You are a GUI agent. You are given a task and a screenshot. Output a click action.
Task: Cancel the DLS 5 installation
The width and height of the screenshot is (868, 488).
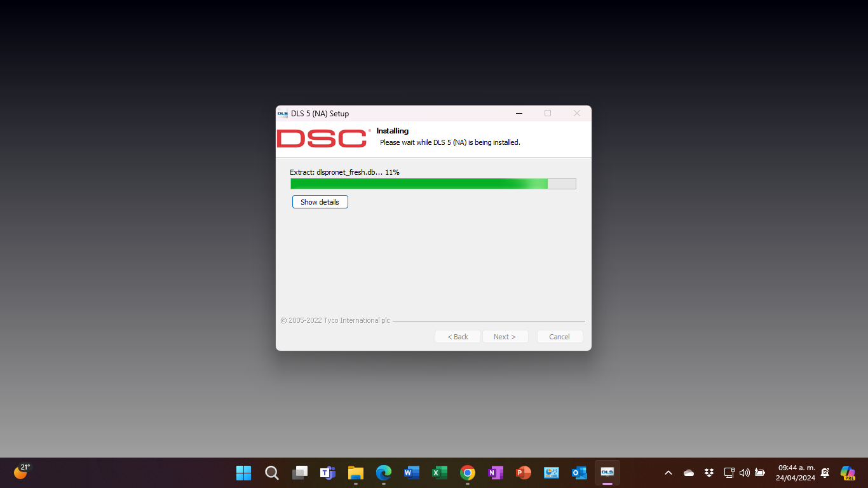[560, 337]
